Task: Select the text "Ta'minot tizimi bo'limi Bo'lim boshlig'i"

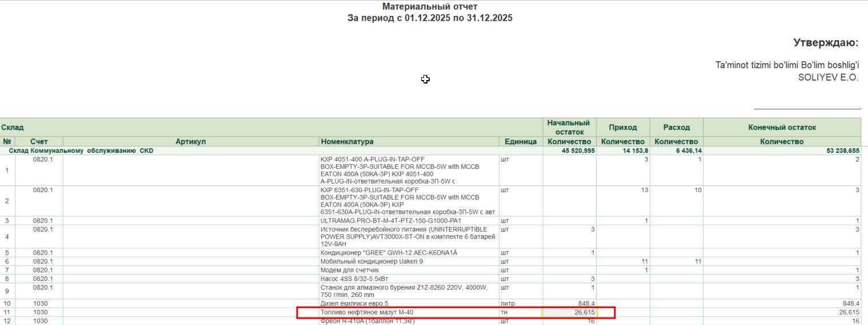Action: [x=787, y=65]
